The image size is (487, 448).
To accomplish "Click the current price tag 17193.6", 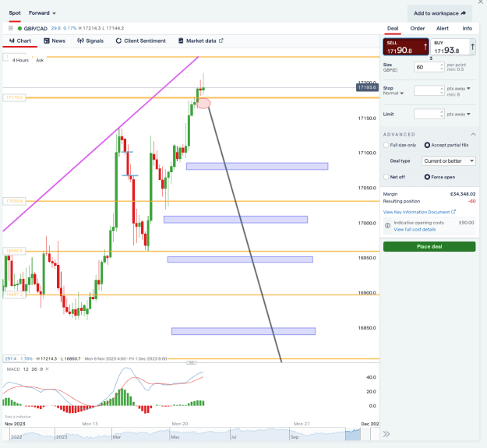I will point(367,87).
